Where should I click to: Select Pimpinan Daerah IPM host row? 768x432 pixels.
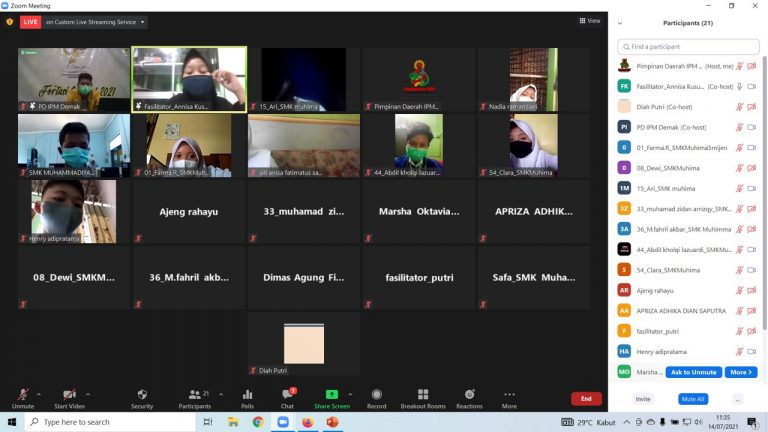687,66
